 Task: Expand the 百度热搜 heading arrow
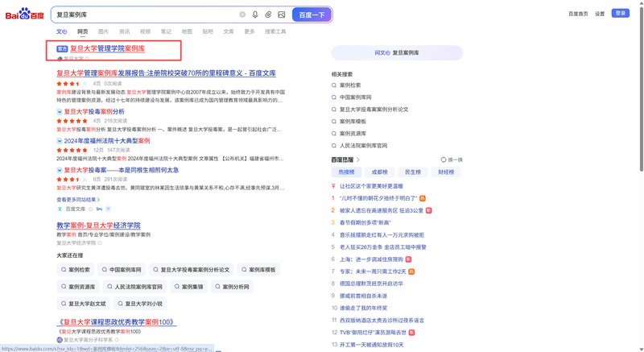[x=358, y=159]
